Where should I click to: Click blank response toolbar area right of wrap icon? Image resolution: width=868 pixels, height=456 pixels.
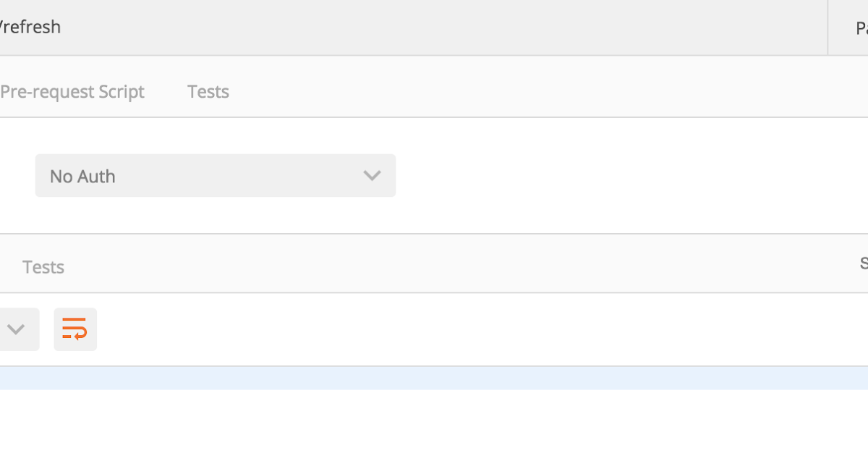(x=470, y=329)
